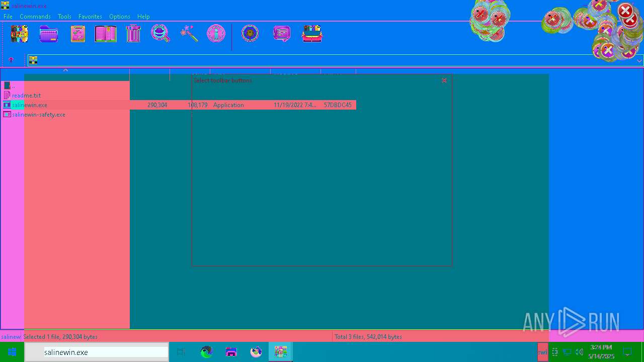The height and width of the screenshot is (362, 644).
Task: Click the Delete trash bin icon
Action: tap(133, 34)
